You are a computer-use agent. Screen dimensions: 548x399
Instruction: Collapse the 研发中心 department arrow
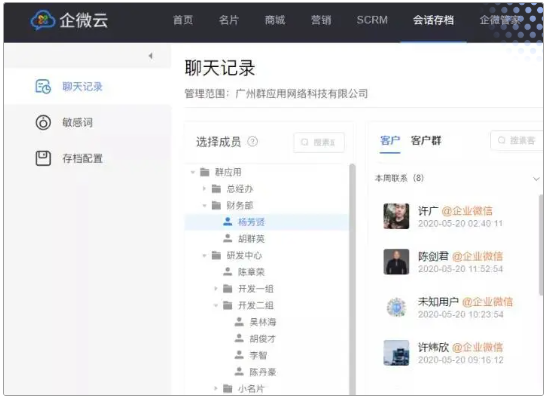point(204,255)
